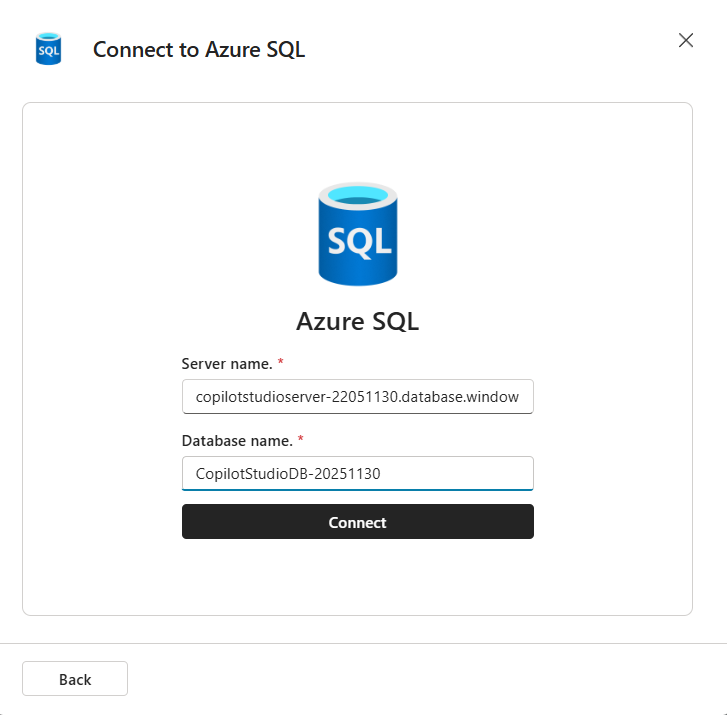This screenshot has height=715, width=727.
Task: Click the large Azure SQL database logo
Action: click(x=357, y=234)
